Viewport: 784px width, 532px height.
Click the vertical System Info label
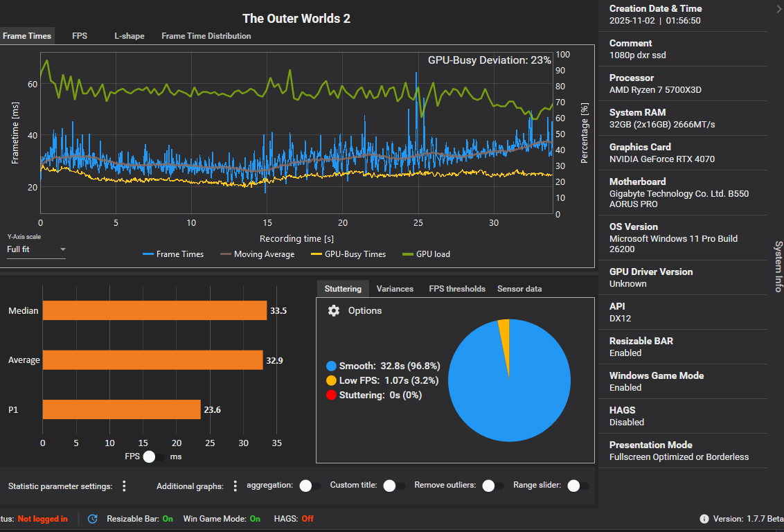click(x=778, y=266)
